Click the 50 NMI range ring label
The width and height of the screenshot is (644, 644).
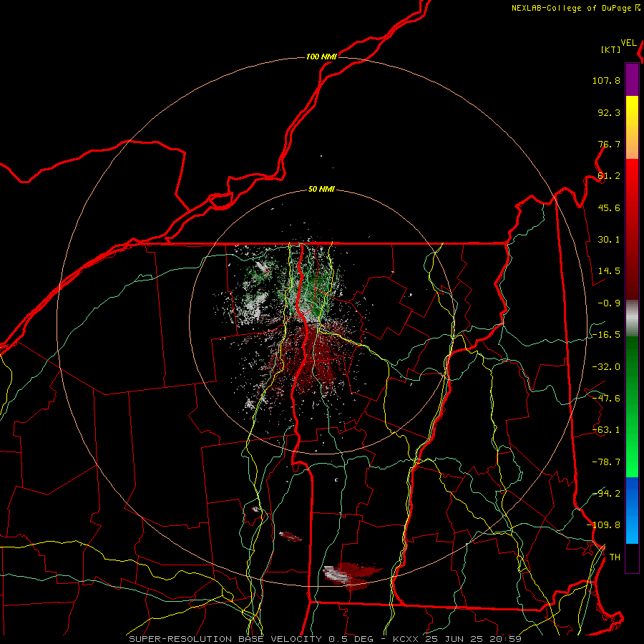click(321, 190)
